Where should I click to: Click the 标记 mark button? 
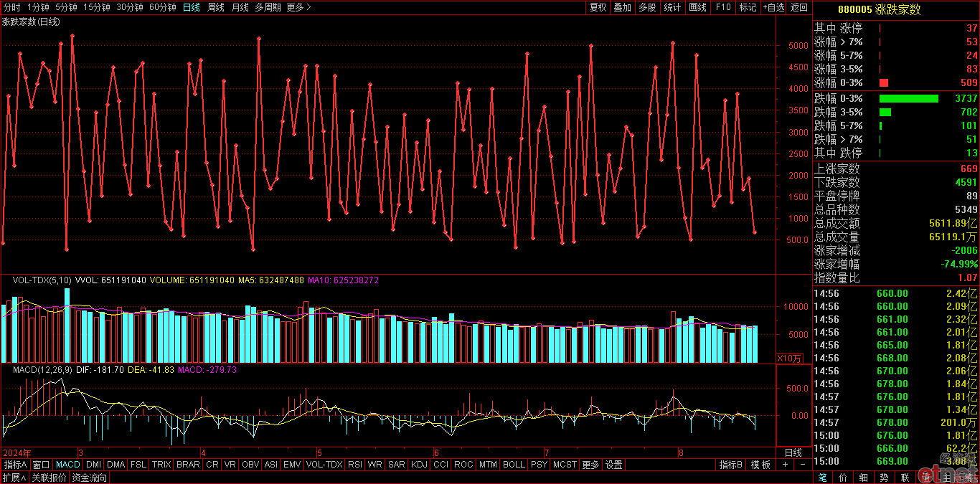point(748,7)
